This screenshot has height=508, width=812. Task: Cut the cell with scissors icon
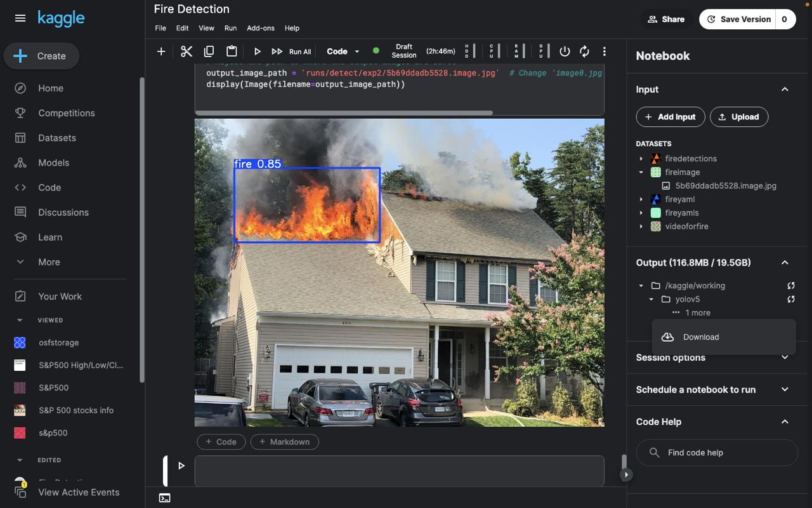click(186, 51)
